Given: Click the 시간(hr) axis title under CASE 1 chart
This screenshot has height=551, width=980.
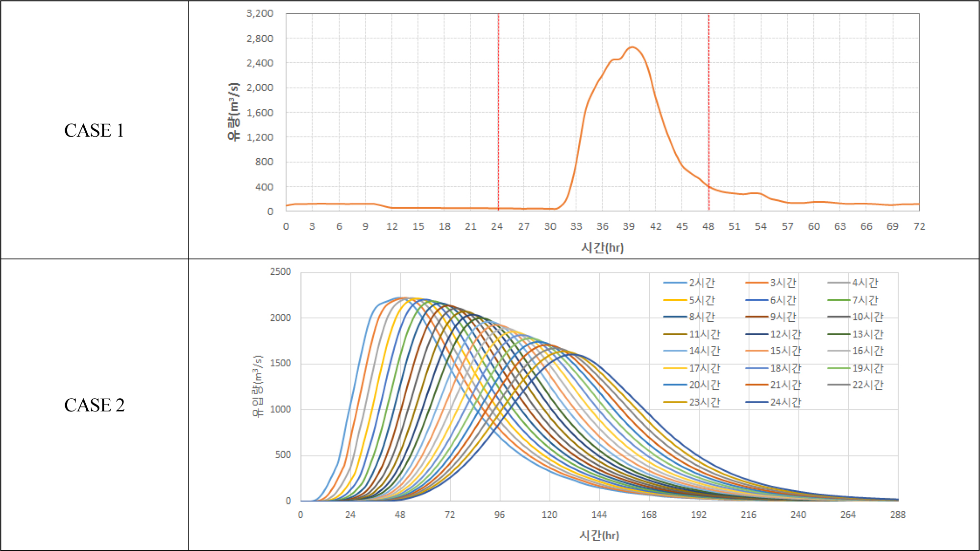Looking at the screenshot, I should 602,247.
